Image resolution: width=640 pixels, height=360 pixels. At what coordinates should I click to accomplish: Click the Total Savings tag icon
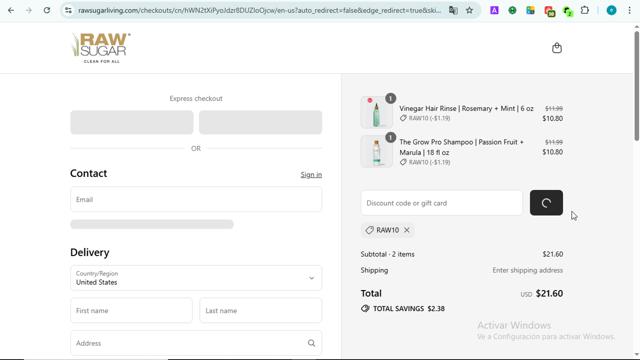tap(365, 309)
